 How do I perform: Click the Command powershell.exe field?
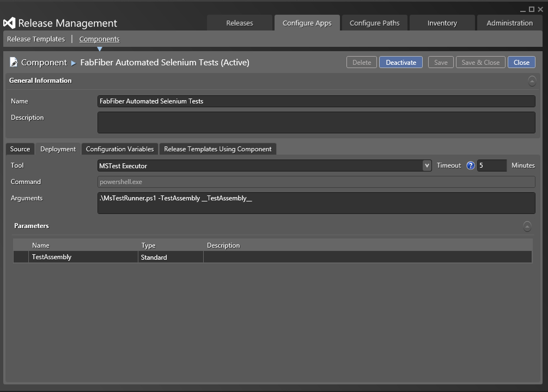click(x=316, y=182)
